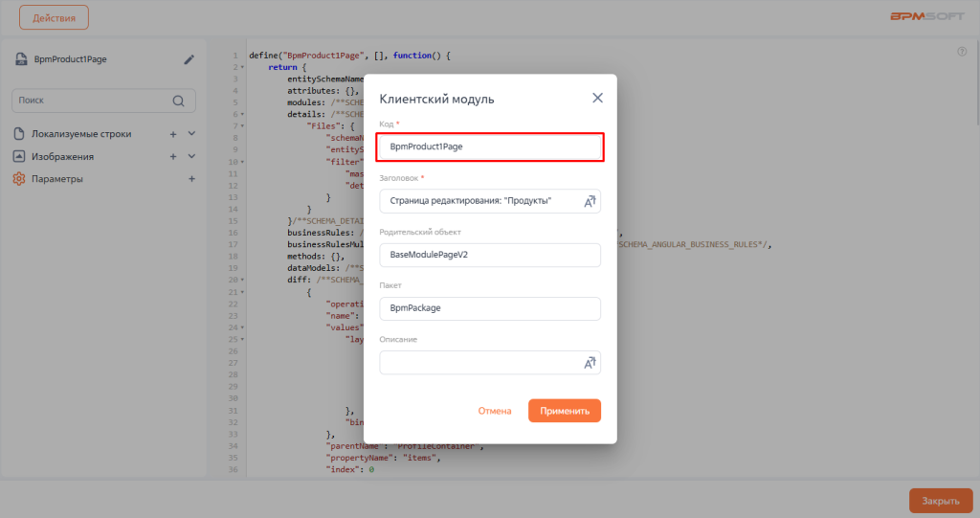Select Изображения in sidebar
This screenshot has width=980, height=518.
click(62, 156)
